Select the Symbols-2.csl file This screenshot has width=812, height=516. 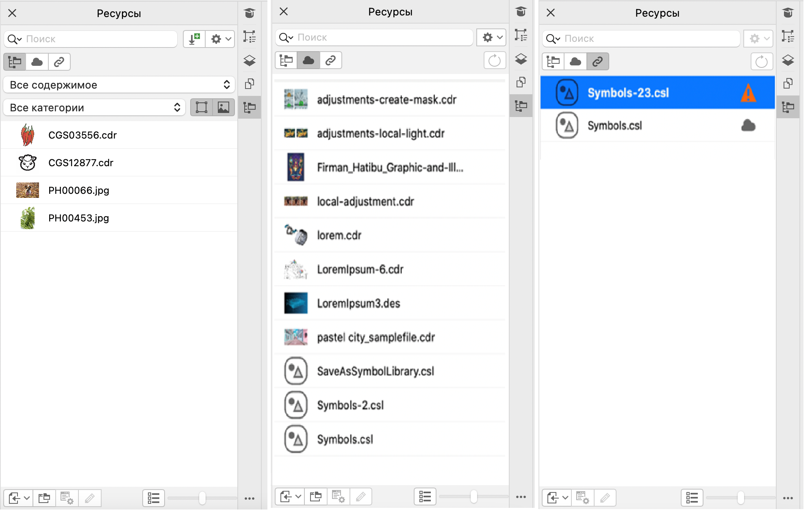pyautogui.click(x=350, y=405)
